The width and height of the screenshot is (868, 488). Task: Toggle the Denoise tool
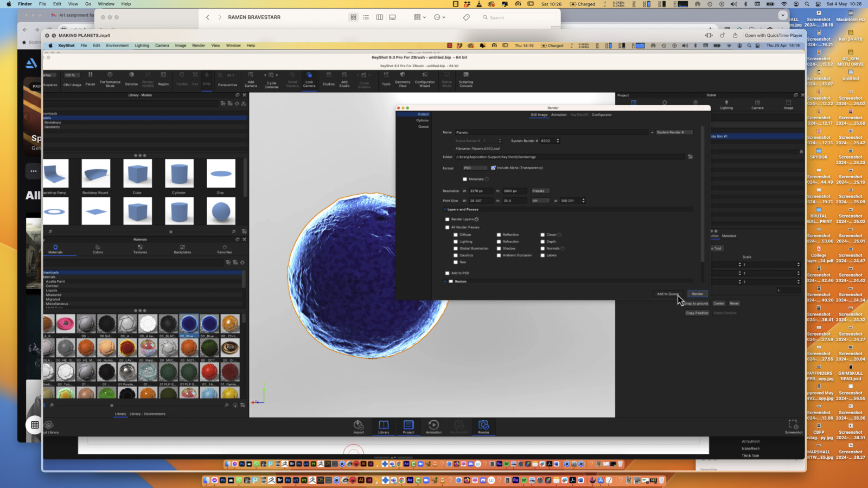131,79
